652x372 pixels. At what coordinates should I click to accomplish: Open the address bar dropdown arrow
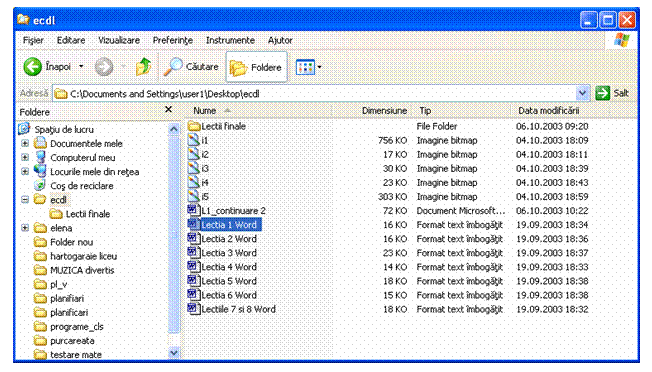tap(583, 94)
